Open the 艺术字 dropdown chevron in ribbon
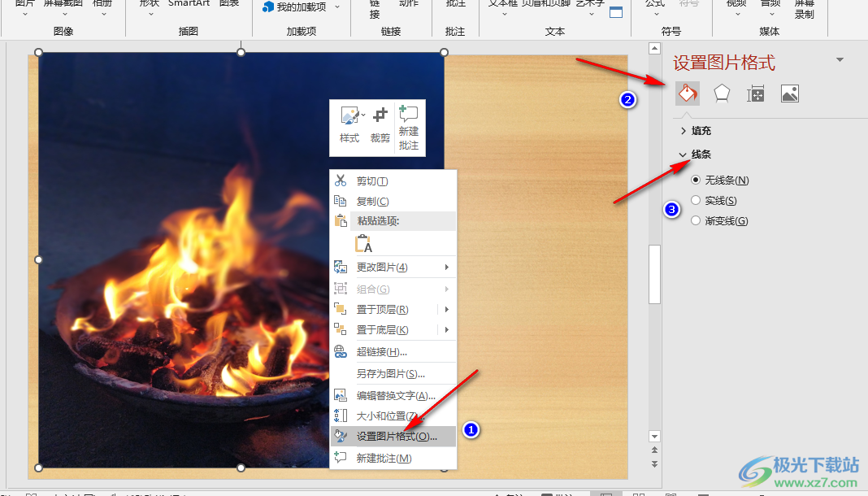The width and height of the screenshot is (868, 496). tap(591, 14)
